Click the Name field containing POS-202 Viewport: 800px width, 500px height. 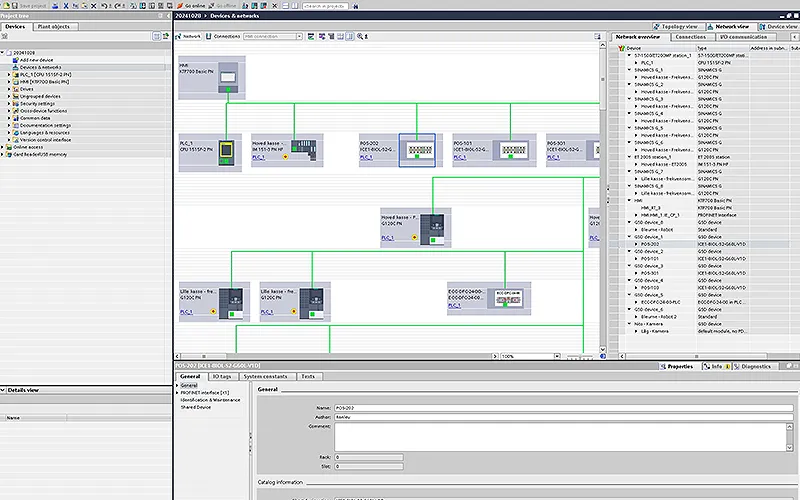point(564,408)
